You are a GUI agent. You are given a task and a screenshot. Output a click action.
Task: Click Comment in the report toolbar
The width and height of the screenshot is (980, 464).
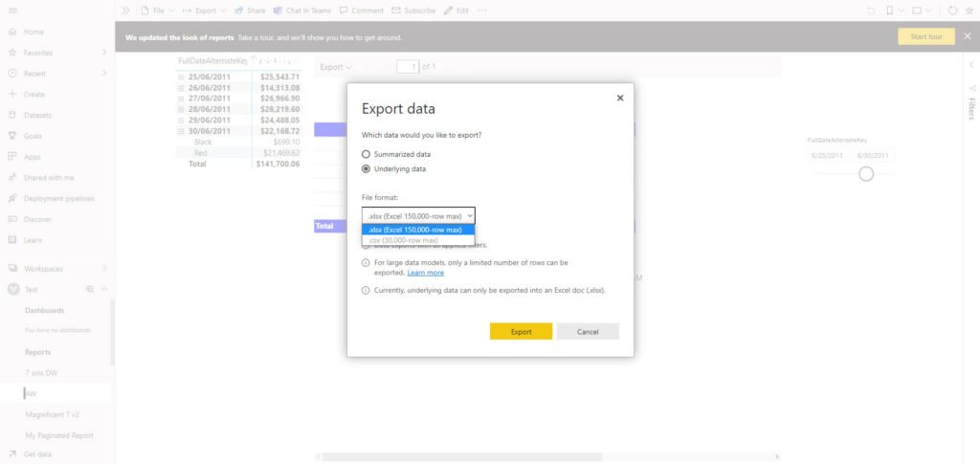point(361,11)
